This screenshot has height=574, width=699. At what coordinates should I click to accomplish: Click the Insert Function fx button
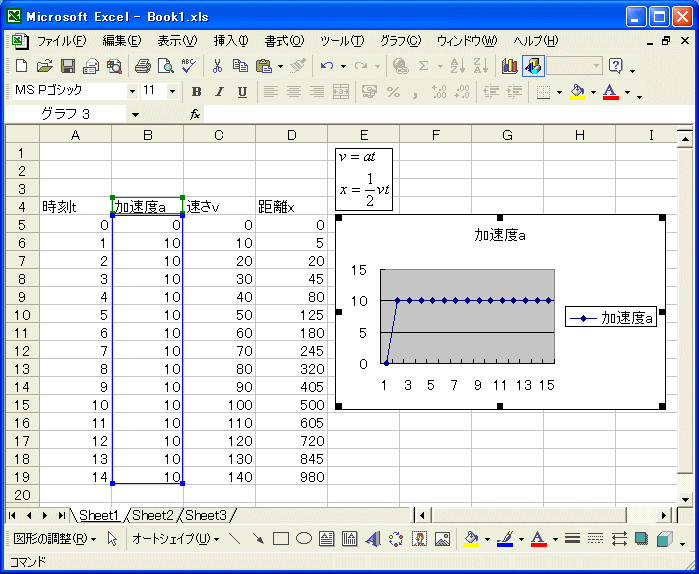(195, 115)
